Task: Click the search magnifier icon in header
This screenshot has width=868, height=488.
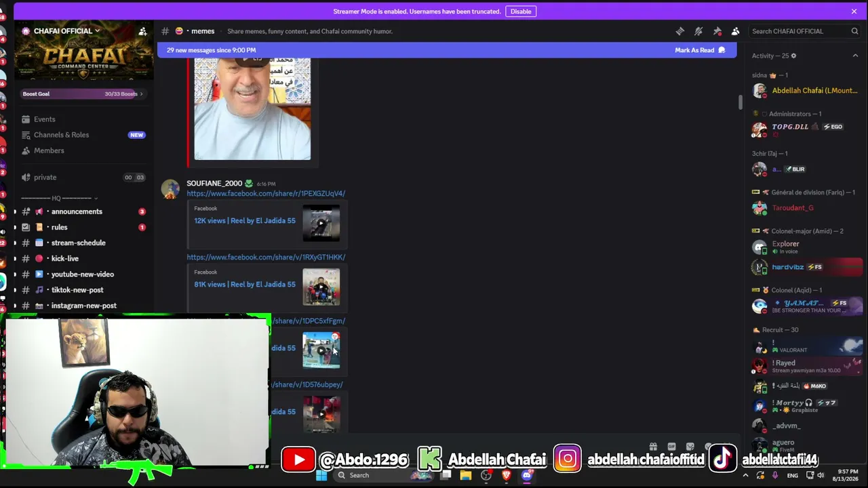Action: pos(854,31)
